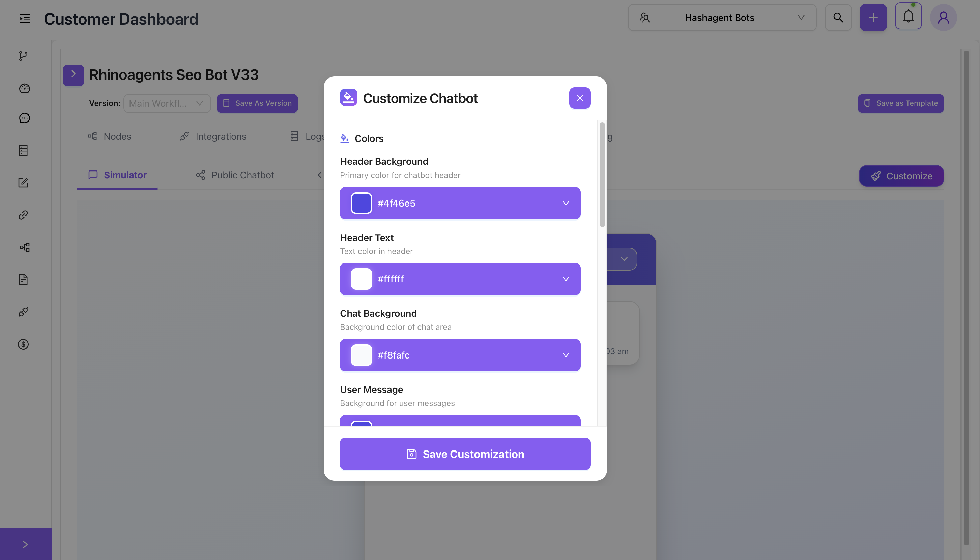Select the workflow branch icon in sidebar
The width and height of the screenshot is (980, 560).
coord(24,56)
